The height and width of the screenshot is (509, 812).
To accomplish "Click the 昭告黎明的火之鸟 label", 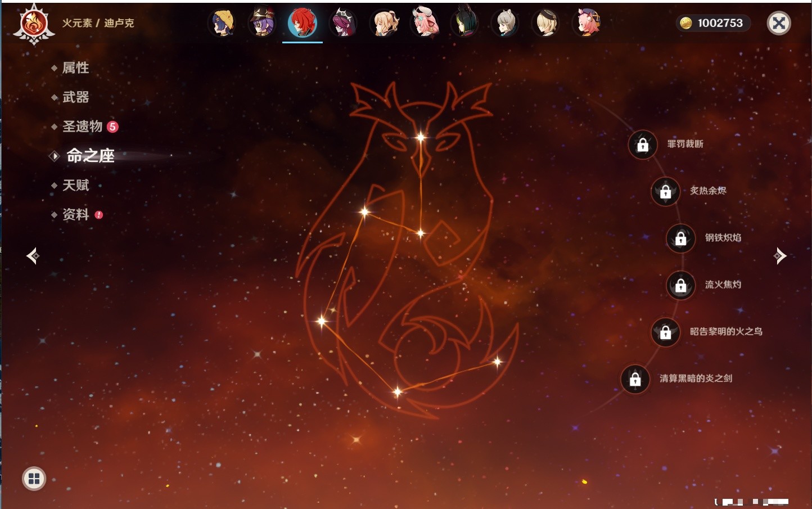I will [x=726, y=331].
